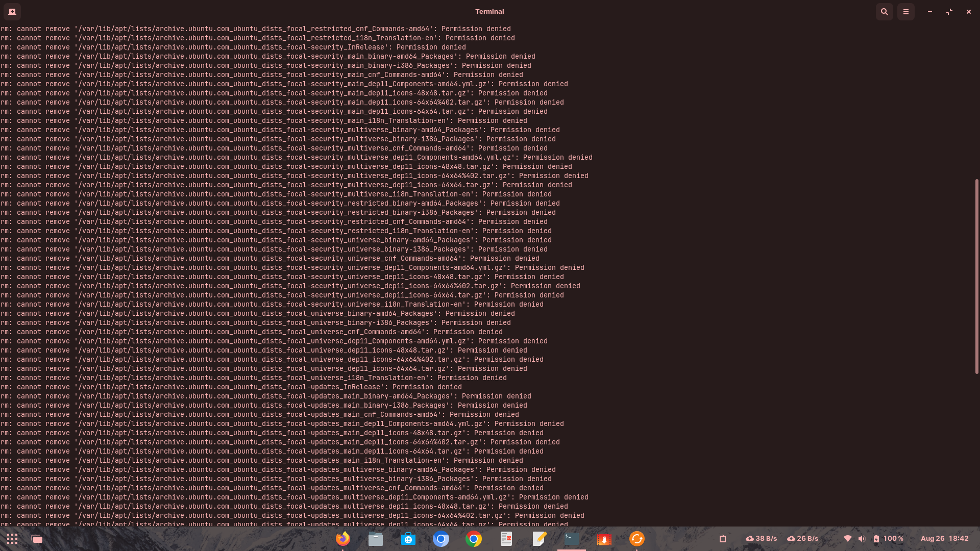The height and width of the screenshot is (551, 980).
Task: Close the Terminal window
Action: coord(968,11)
